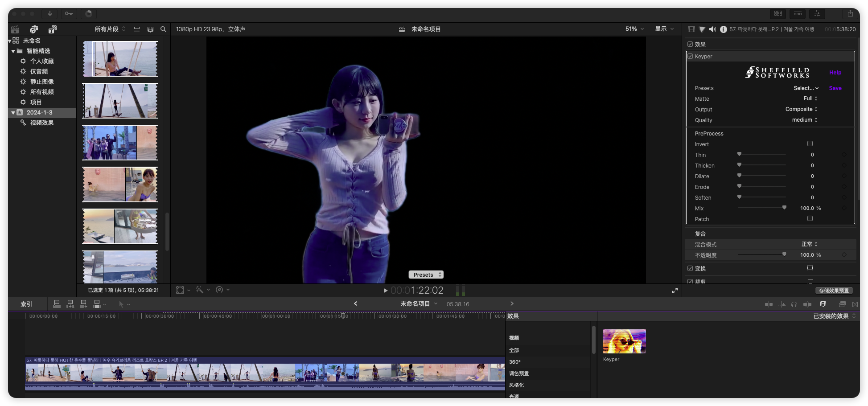Click the share export icon

point(850,14)
